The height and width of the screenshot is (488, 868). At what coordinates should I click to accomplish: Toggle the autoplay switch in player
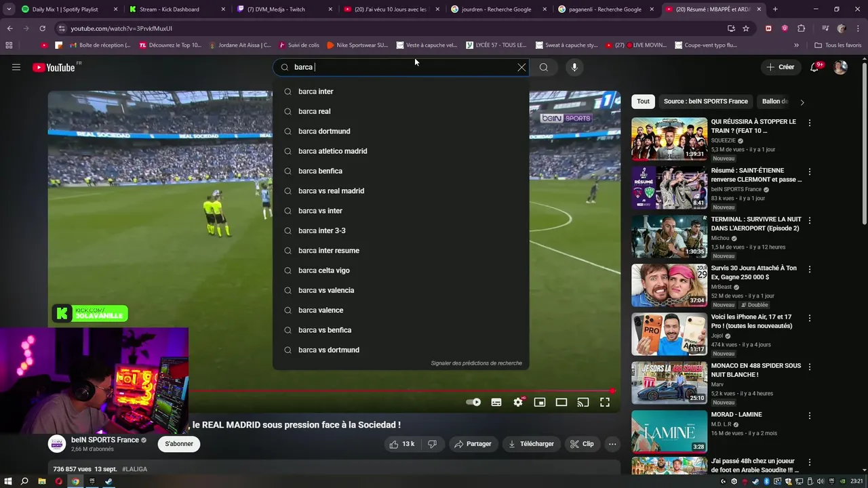473,402
